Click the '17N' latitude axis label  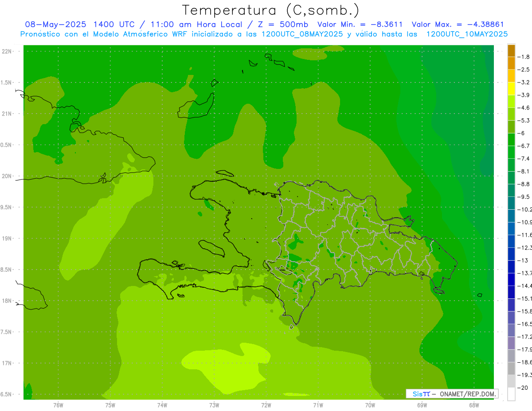point(8,363)
